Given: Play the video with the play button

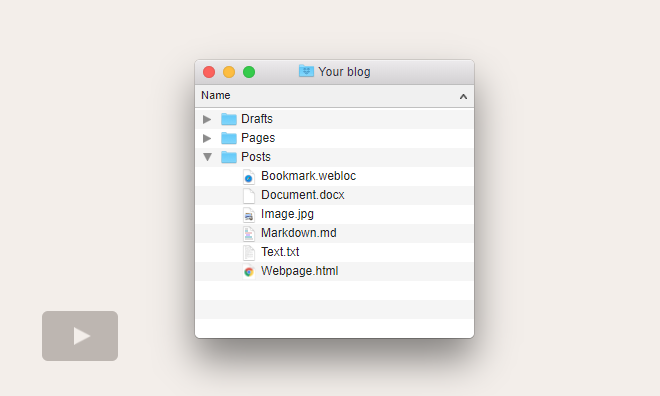Looking at the screenshot, I should coord(80,336).
